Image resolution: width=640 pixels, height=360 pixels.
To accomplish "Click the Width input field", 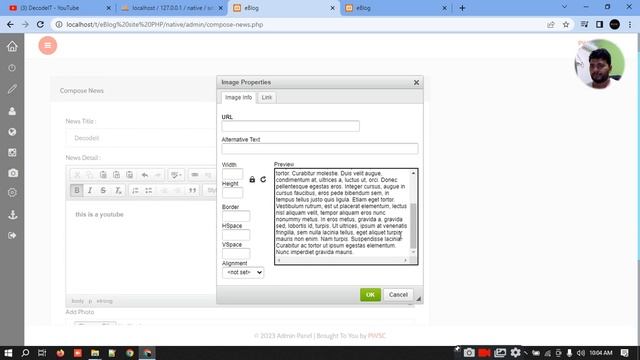I will point(233,174).
